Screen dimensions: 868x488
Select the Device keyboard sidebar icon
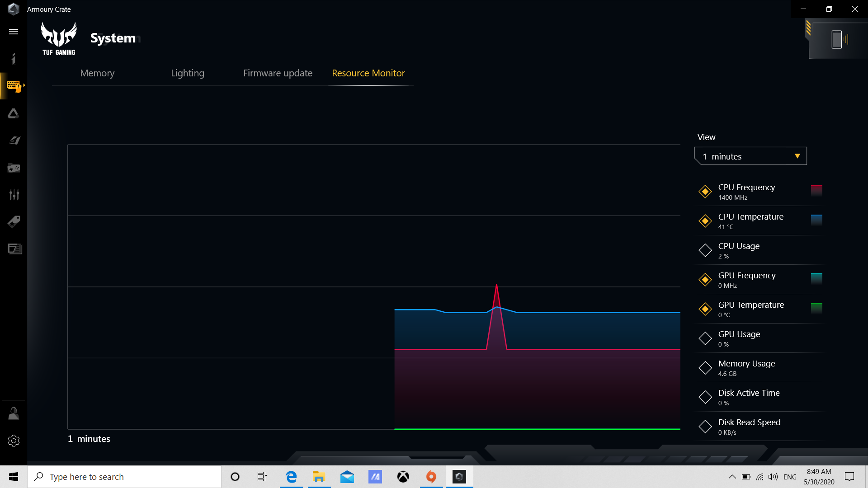tap(14, 86)
